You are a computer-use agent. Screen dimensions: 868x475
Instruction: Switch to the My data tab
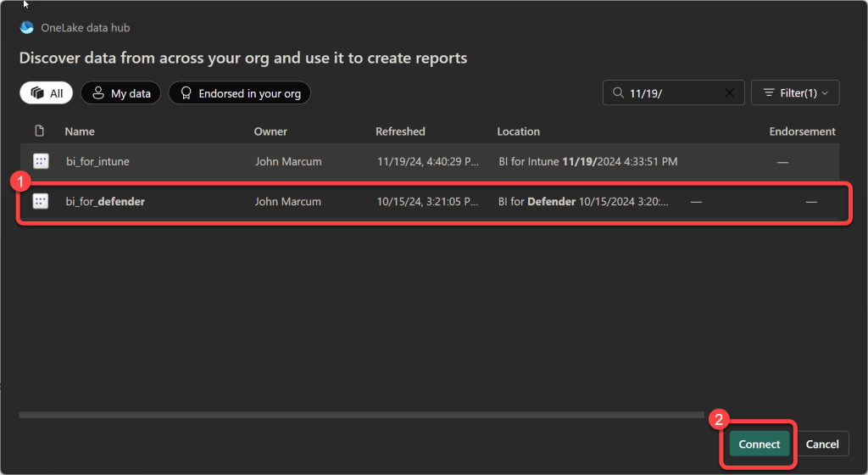point(120,93)
